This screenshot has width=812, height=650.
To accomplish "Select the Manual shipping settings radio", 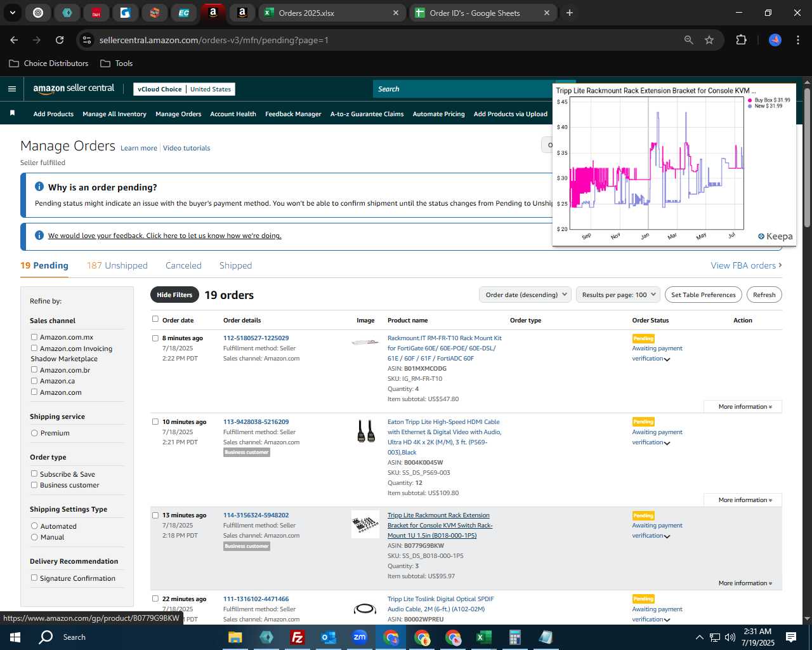I will click(x=34, y=537).
